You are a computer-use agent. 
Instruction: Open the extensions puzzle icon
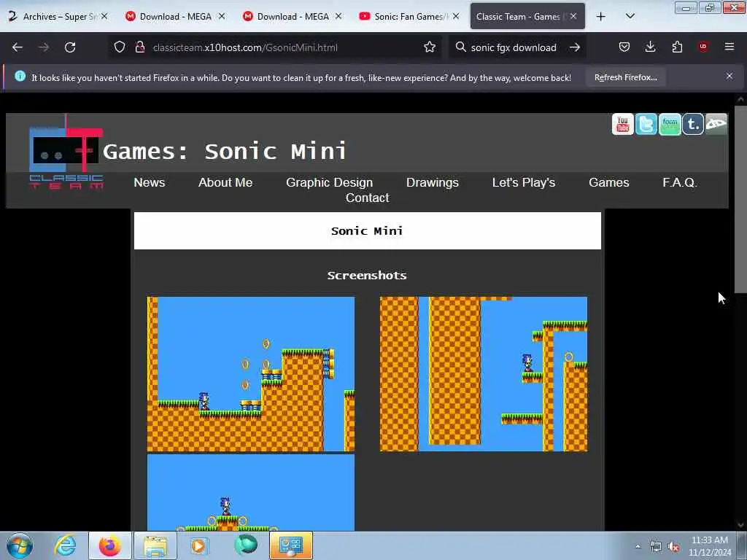point(677,47)
